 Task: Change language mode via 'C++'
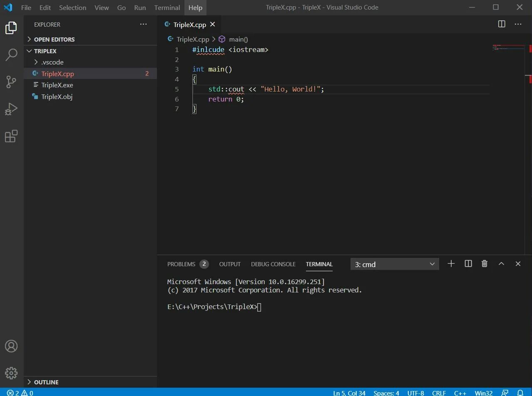pyautogui.click(x=460, y=393)
